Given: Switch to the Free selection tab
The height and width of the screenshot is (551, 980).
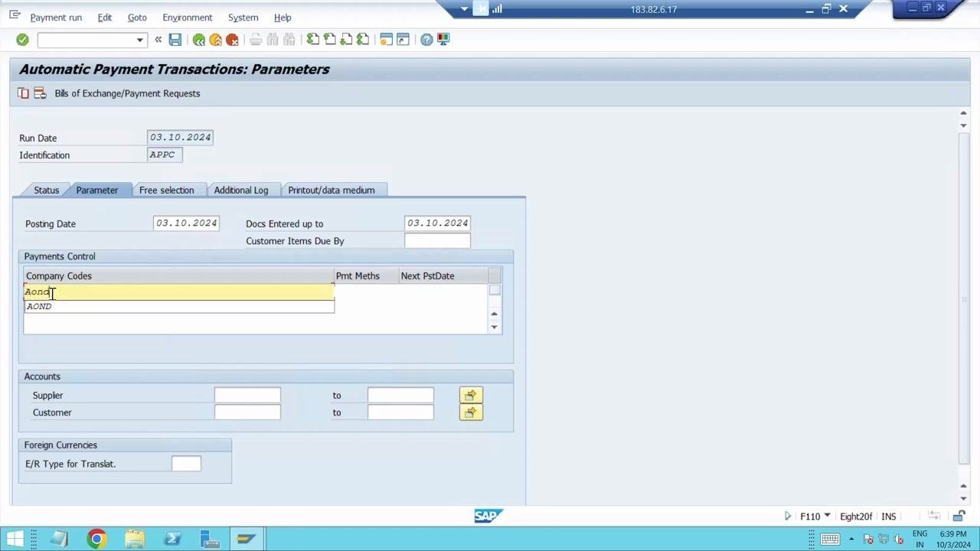Looking at the screenshot, I should (x=167, y=190).
